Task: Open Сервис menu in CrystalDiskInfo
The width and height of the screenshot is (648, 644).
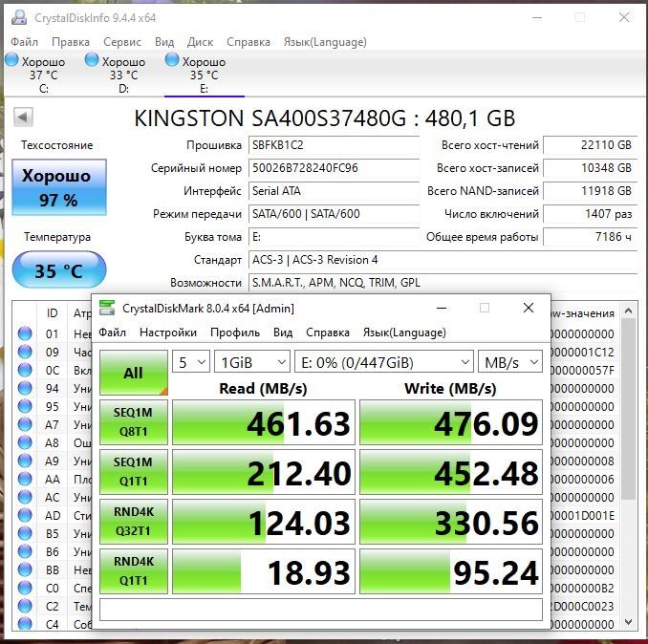Action: (122, 42)
